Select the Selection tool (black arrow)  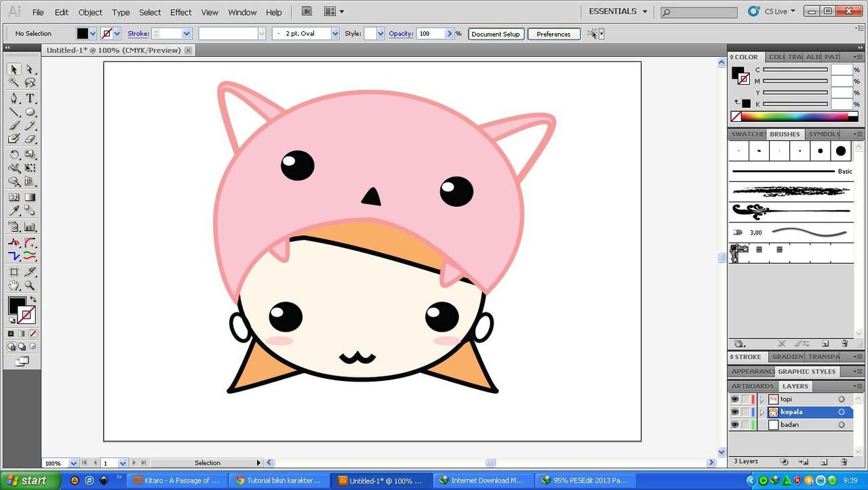(x=14, y=69)
